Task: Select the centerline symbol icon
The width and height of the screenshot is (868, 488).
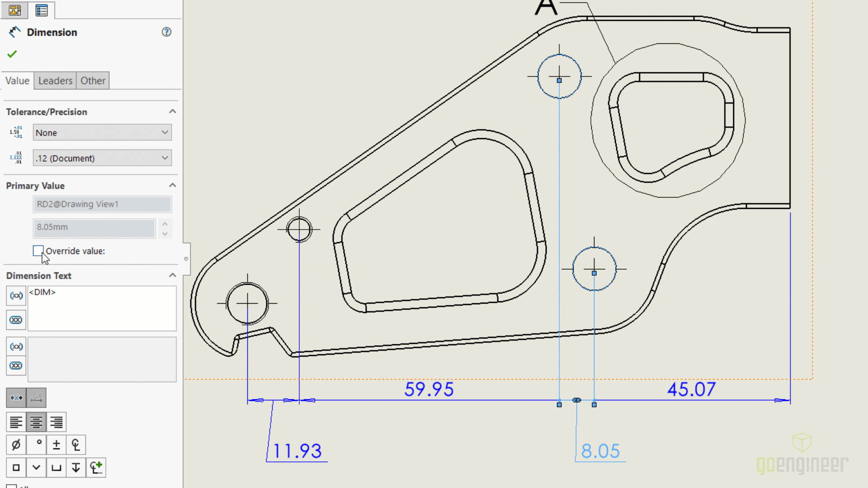Action: [75, 445]
